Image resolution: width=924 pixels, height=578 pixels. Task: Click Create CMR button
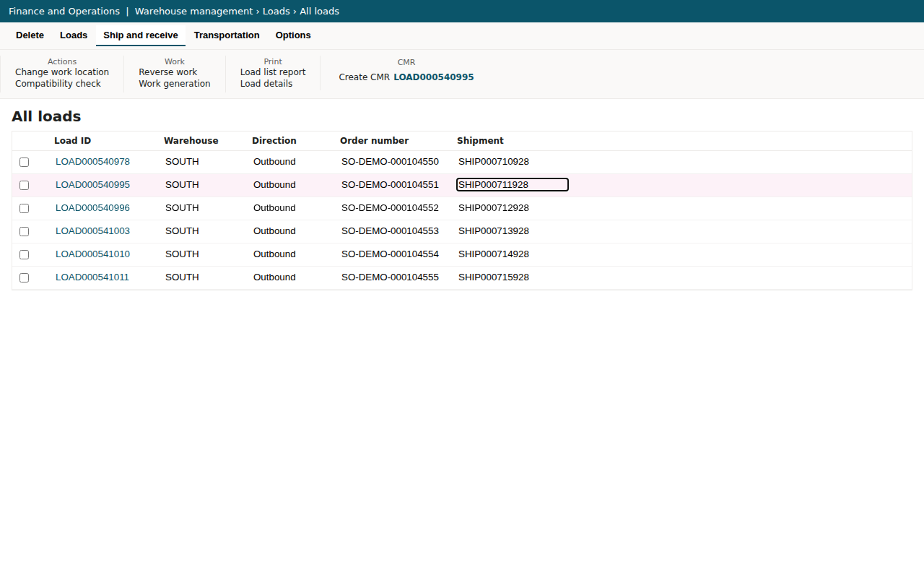[x=365, y=77]
